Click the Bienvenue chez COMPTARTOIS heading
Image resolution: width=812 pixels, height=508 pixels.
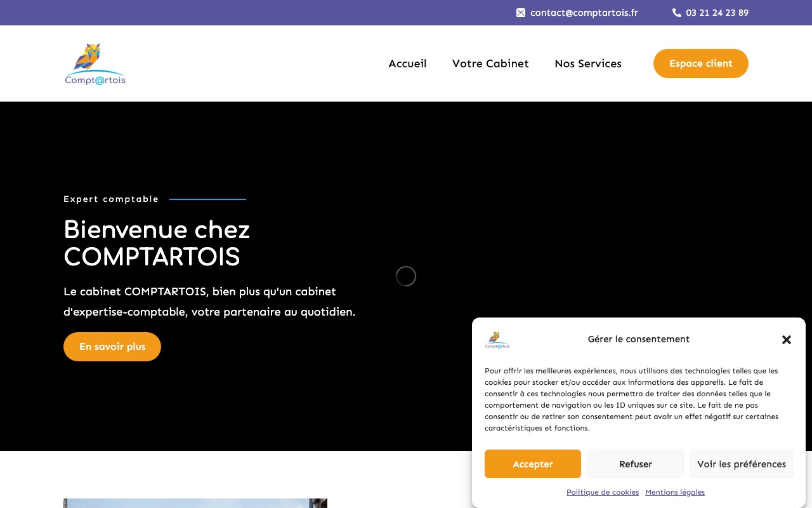coord(157,243)
